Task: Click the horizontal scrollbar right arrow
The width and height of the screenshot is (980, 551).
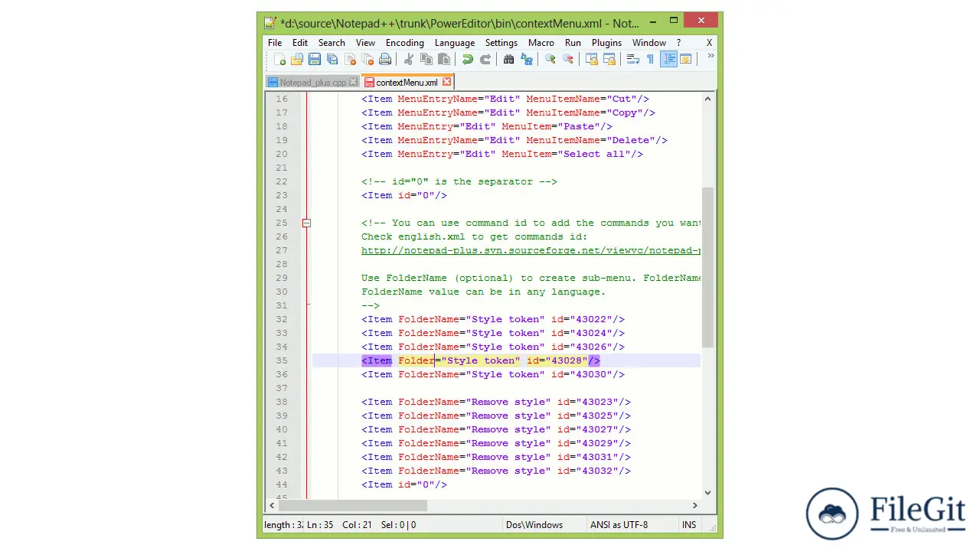Action: tap(695, 505)
